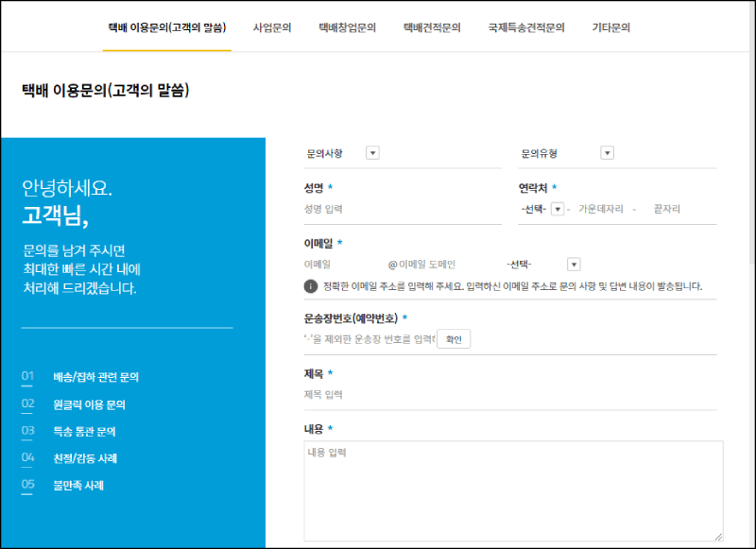Open the 문의유형 dropdown
The width and height of the screenshot is (756, 549).
point(607,152)
